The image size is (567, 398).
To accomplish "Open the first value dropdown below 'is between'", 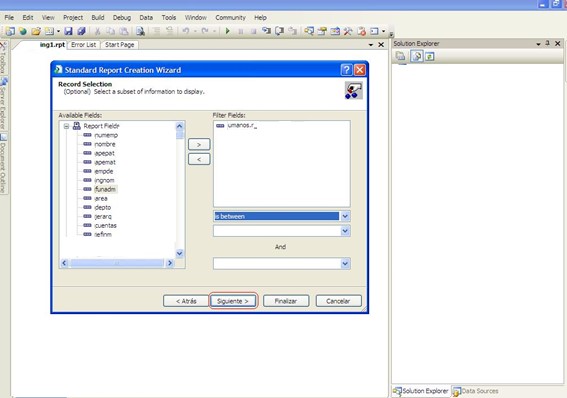I will pyautogui.click(x=345, y=231).
